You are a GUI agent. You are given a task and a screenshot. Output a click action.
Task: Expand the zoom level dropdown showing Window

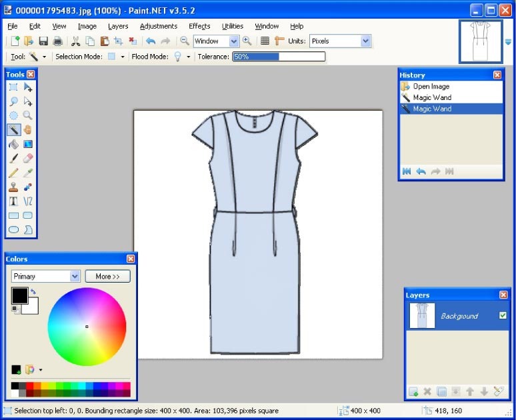coord(233,41)
